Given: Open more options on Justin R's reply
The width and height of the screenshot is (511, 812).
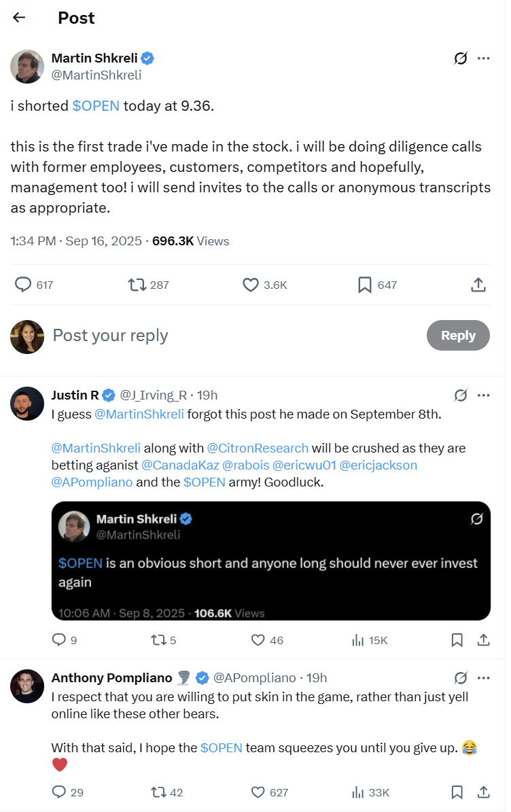Looking at the screenshot, I should [x=484, y=395].
